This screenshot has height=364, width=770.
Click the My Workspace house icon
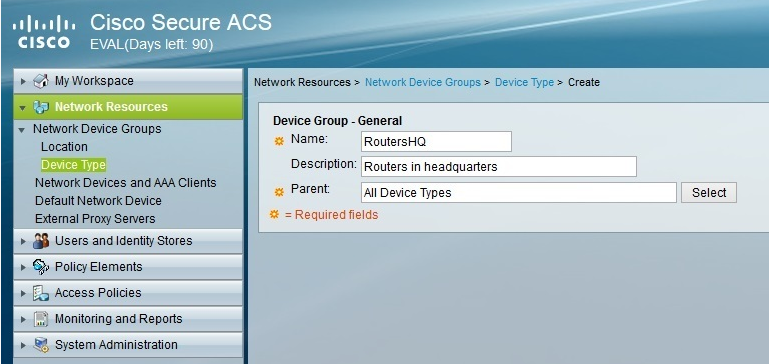(x=41, y=81)
